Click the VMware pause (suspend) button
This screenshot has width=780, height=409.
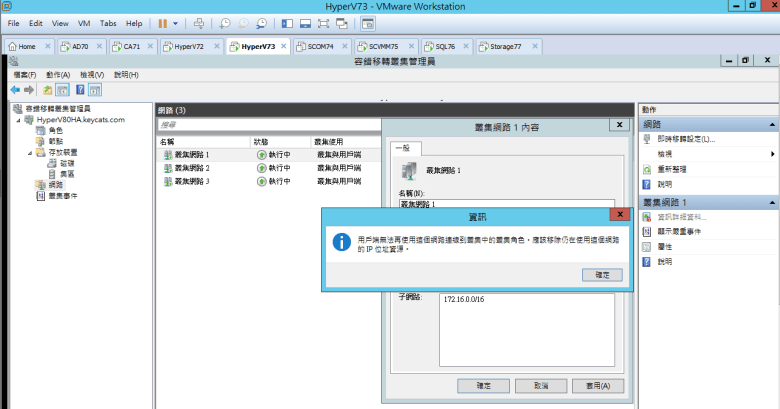click(x=163, y=22)
